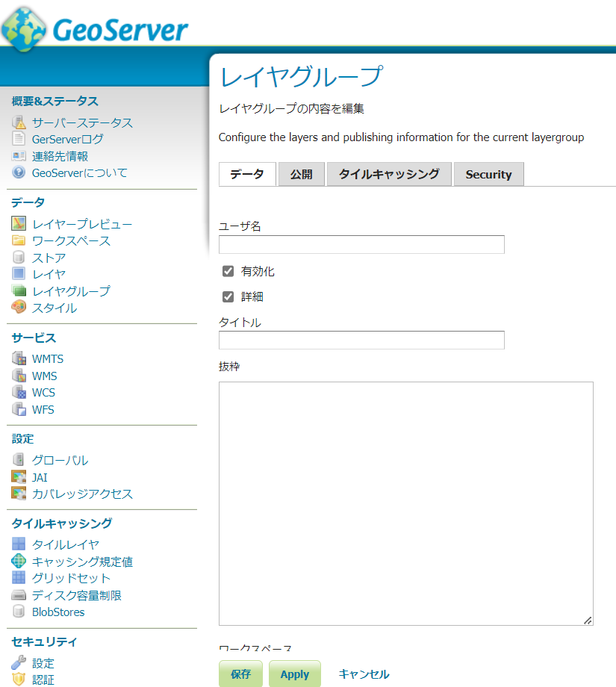This screenshot has height=687, width=616.
Task: Go to 連絡先情報 page
Action: click(x=60, y=156)
